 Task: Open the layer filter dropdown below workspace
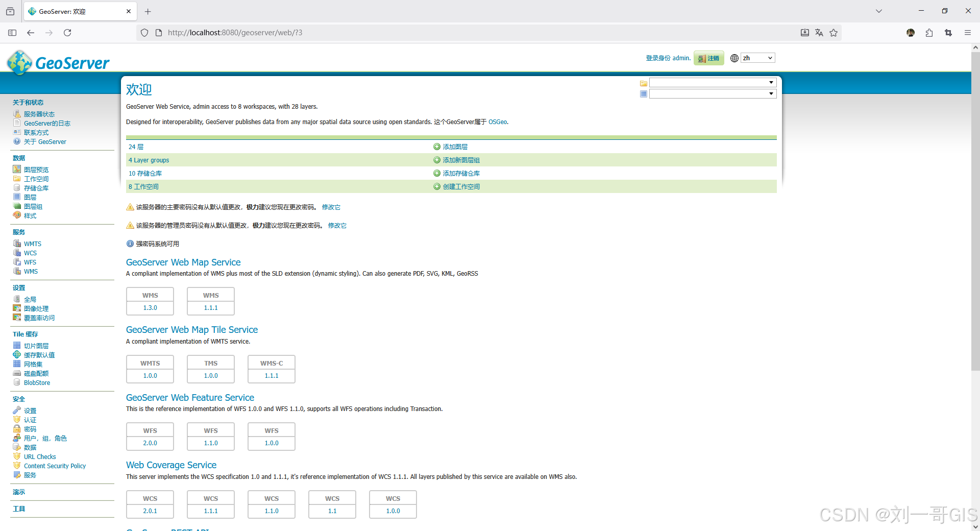click(x=713, y=94)
